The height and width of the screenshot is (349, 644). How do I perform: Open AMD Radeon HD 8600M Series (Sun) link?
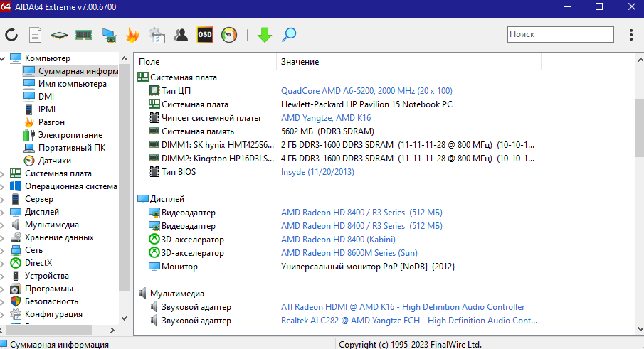(349, 253)
